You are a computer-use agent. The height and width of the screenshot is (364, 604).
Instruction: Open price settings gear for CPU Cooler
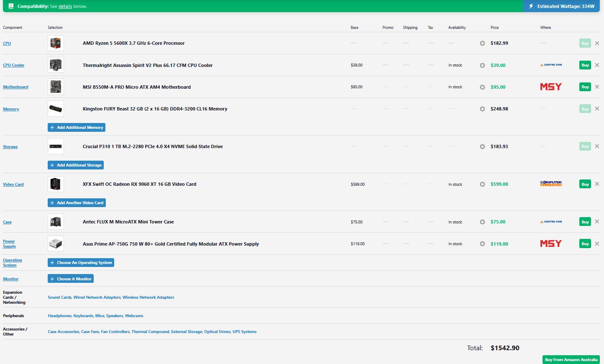click(482, 65)
